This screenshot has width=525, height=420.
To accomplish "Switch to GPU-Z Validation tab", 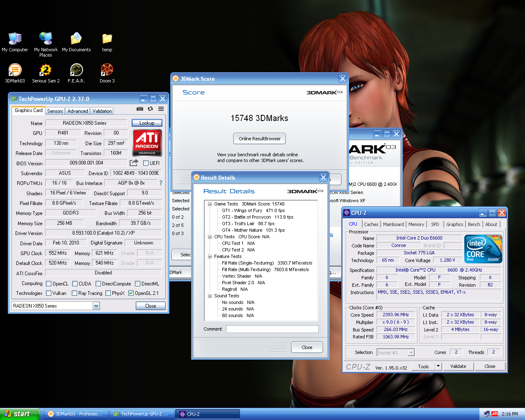I will coord(102,111).
